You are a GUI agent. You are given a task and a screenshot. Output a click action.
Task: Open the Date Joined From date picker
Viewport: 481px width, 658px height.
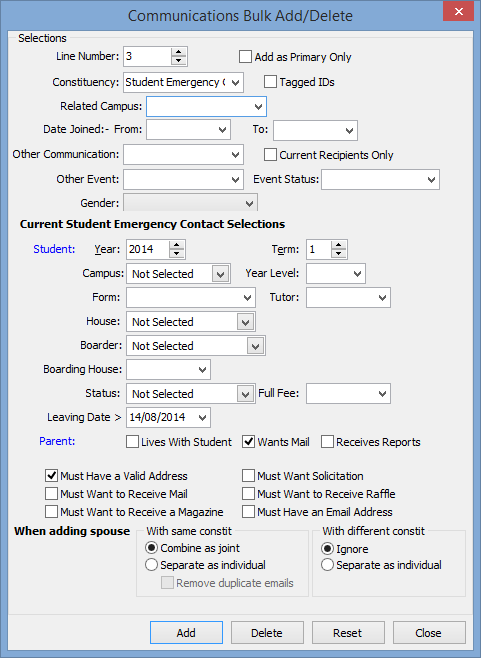[x=222, y=130]
